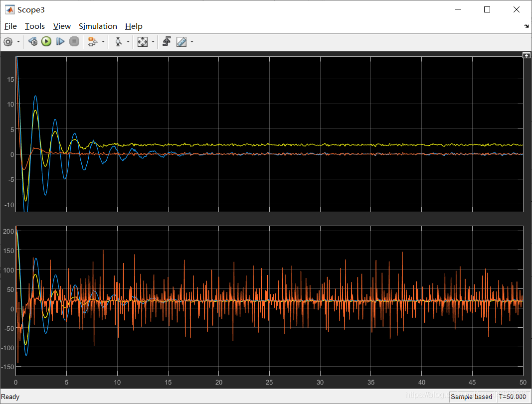This screenshot has width=532, height=404.
Task: Open the Simulation menu
Action: click(x=98, y=26)
